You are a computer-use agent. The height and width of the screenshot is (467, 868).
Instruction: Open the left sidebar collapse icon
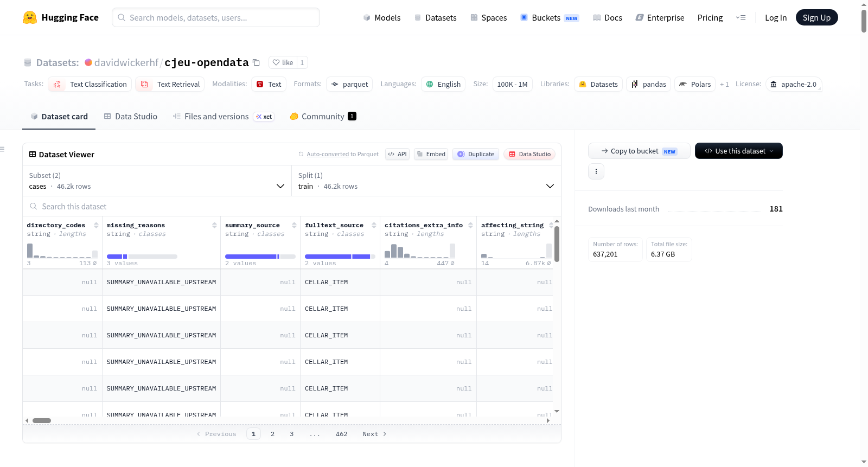2,149
